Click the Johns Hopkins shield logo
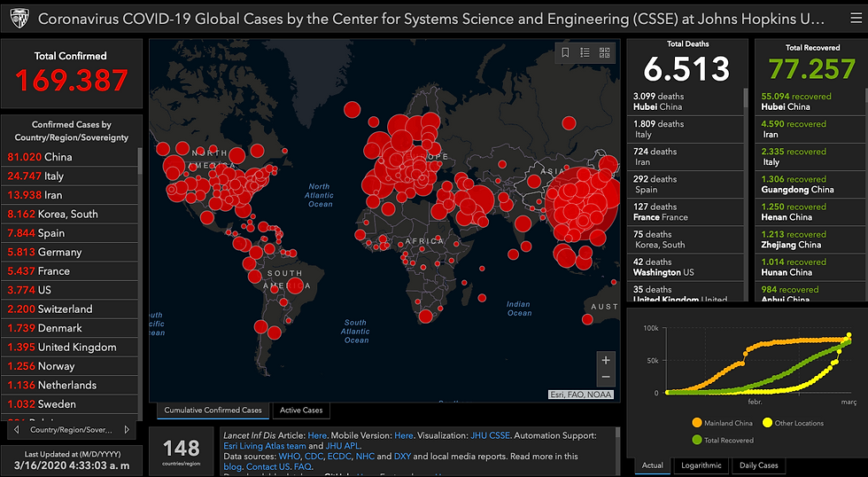Image resolution: width=868 pixels, height=477 pixels. pos(19,20)
